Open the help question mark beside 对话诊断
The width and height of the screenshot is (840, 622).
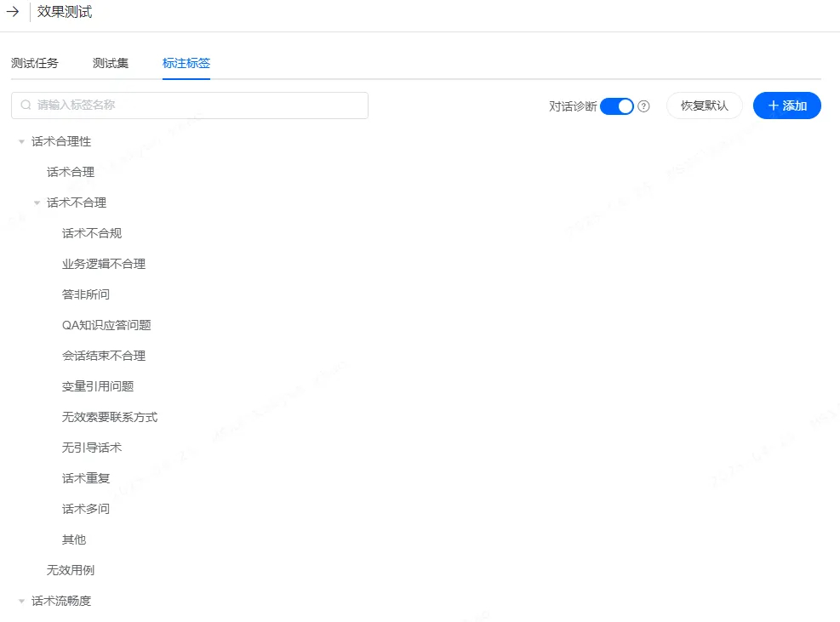(x=644, y=106)
